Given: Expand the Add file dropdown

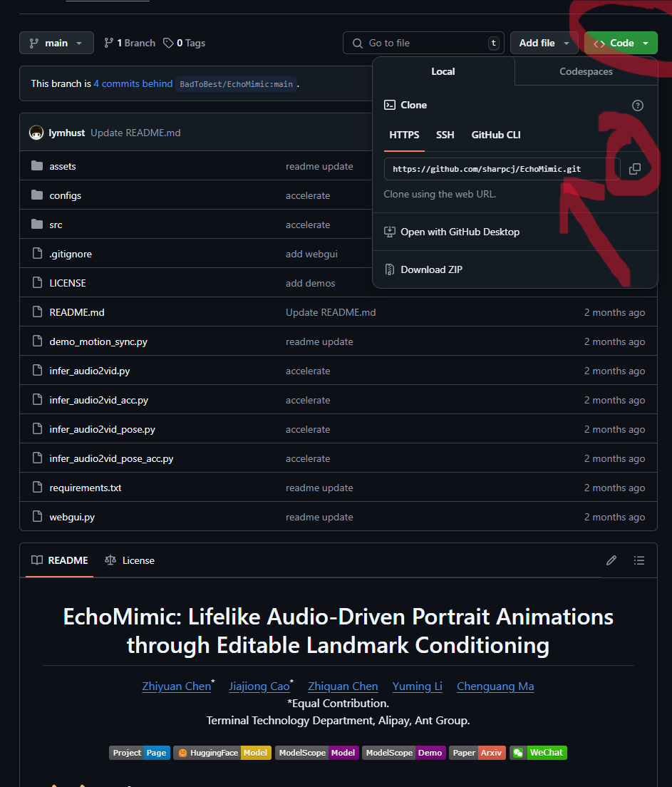Looking at the screenshot, I should pyautogui.click(x=544, y=43).
